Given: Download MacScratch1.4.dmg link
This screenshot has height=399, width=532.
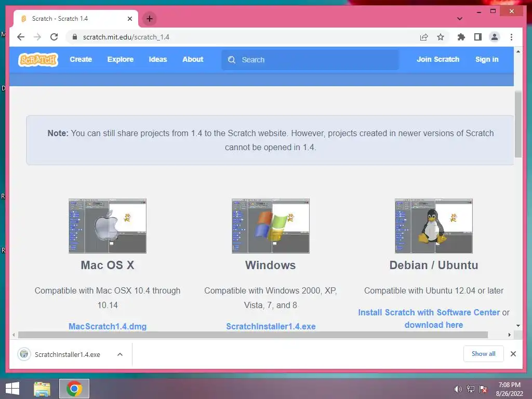Looking at the screenshot, I should pyautogui.click(x=108, y=326).
